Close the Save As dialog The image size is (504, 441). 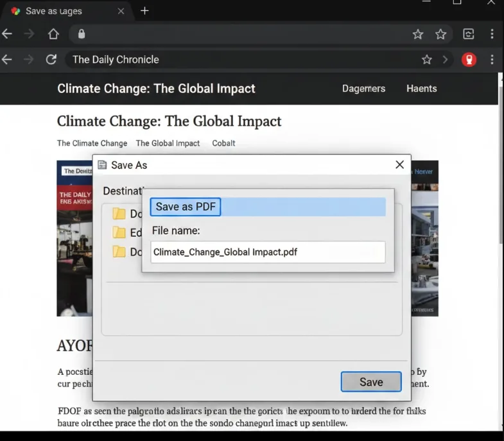(399, 165)
